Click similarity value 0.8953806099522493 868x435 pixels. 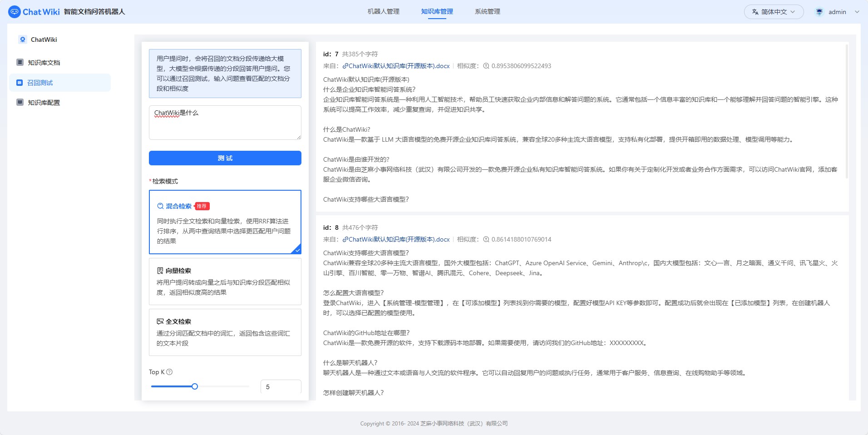(x=521, y=66)
